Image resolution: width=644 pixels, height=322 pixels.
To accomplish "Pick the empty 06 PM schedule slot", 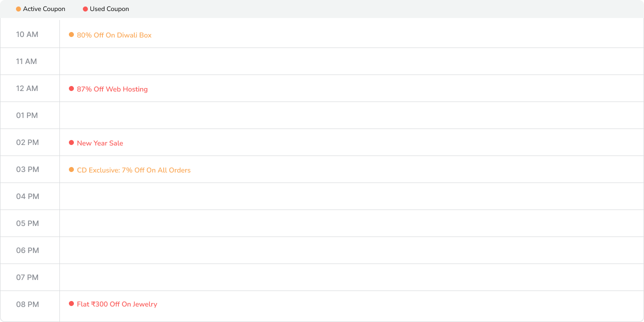I will coord(351,250).
